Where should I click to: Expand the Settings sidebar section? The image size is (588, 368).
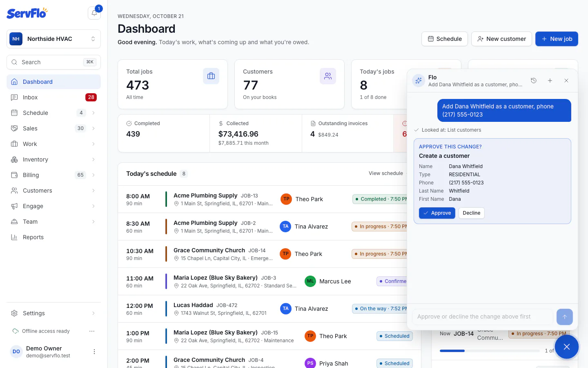pos(94,313)
